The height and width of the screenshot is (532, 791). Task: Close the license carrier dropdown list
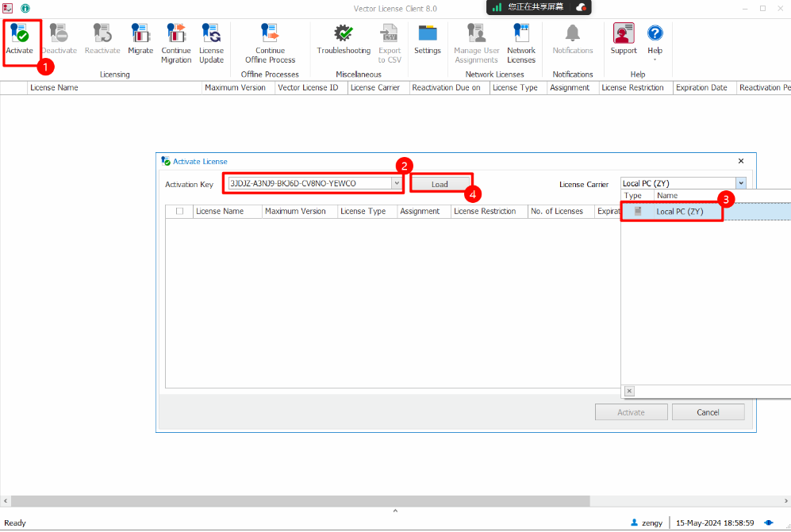click(x=629, y=391)
